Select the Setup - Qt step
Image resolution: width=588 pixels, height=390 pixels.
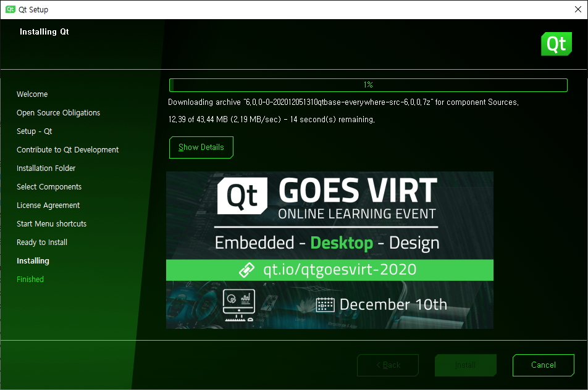[x=34, y=131]
